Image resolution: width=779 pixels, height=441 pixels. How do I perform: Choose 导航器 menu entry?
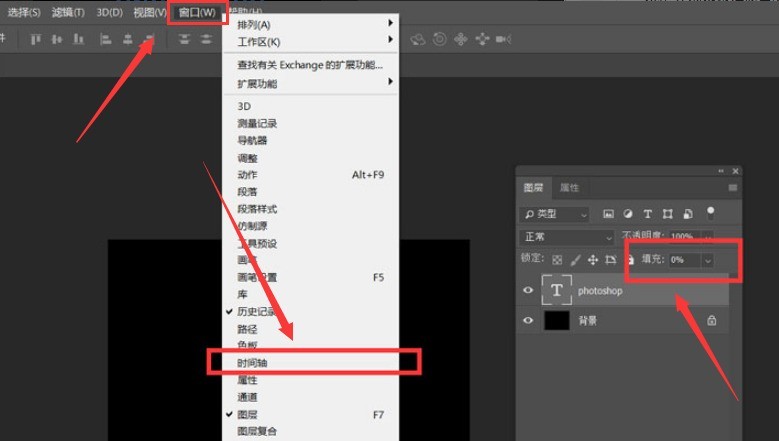coord(310,141)
